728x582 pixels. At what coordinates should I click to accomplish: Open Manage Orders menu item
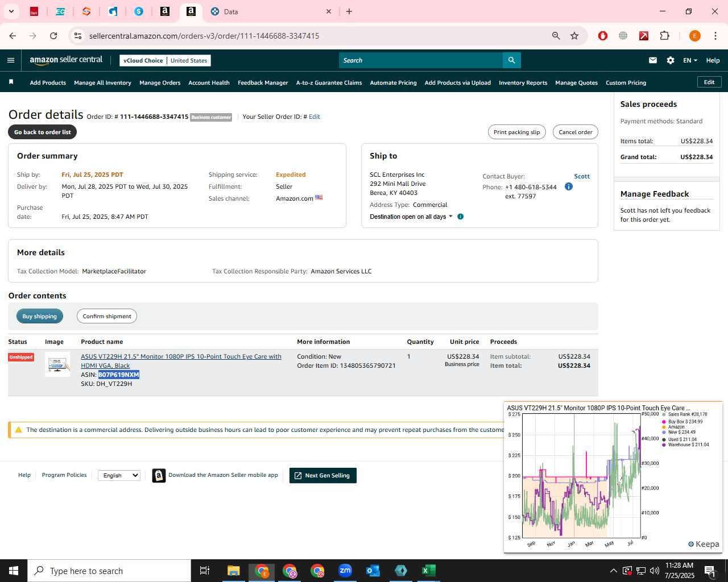(x=160, y=83)
